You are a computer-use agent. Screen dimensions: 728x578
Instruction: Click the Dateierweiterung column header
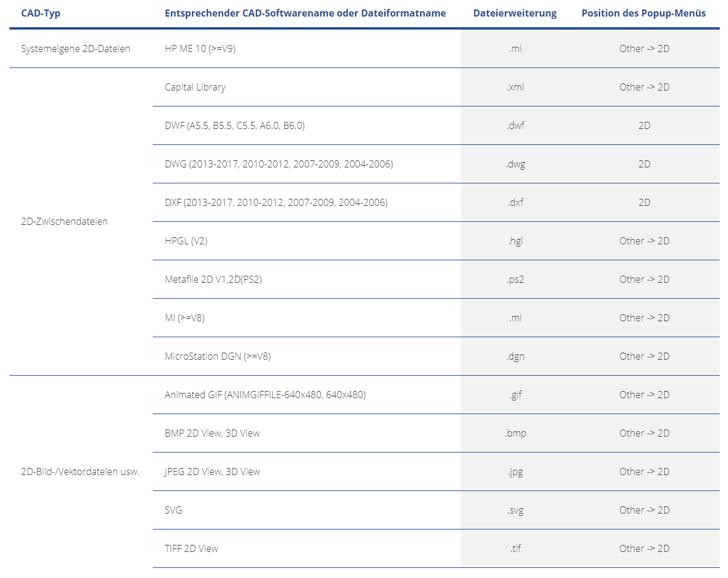pos(514,13)
